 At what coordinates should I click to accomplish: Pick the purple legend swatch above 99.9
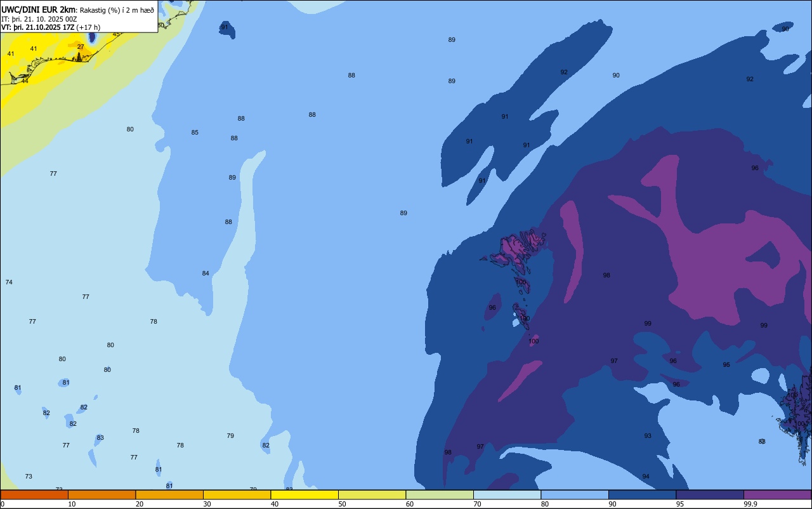click(777, 494)
